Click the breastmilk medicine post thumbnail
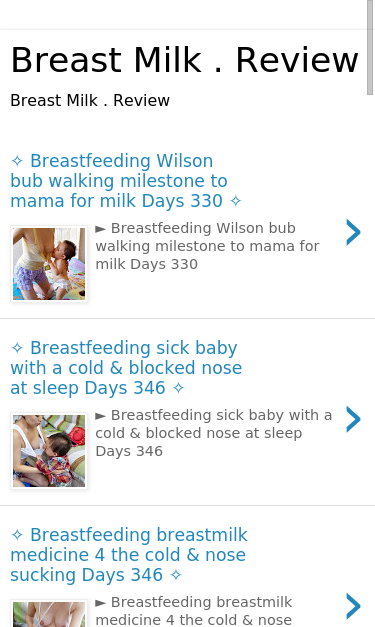Screen dimensions: 375x627 pyautogui.click(x=49, y=613)
